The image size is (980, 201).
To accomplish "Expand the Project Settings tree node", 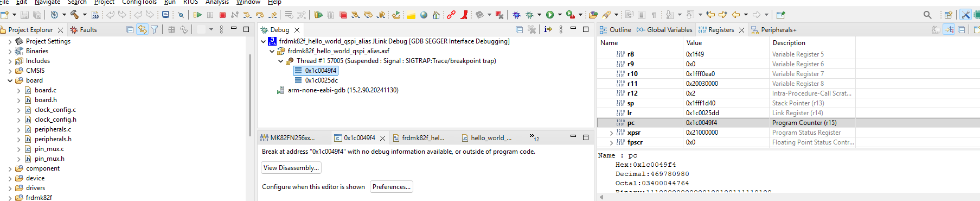I will pyautogui.click(x=10, y=41).
